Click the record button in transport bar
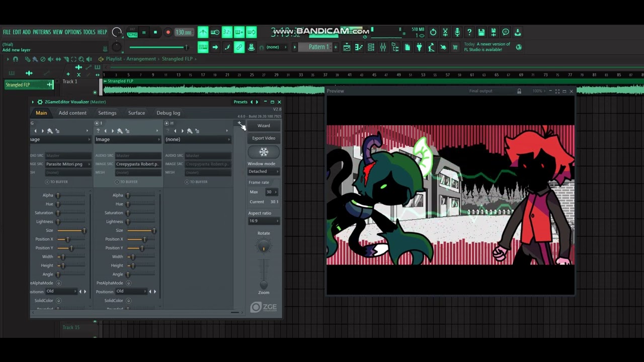This screenshot has height=362, width=644. [168, 32]
